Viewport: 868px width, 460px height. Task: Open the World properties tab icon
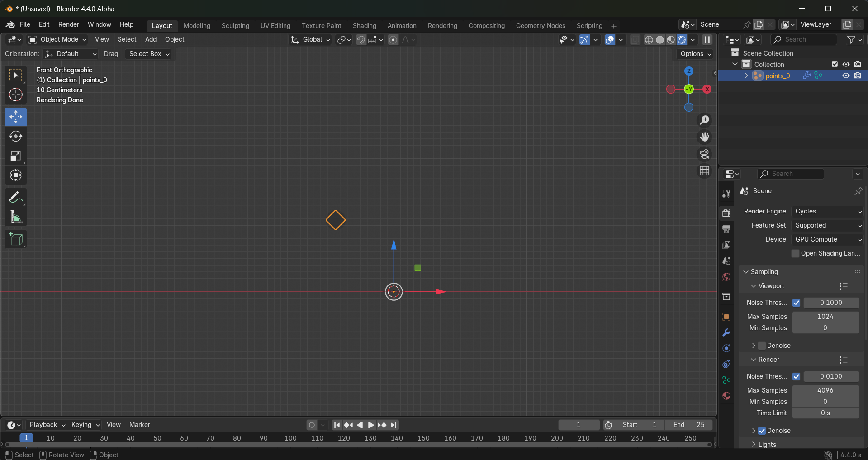pos(726,277)
